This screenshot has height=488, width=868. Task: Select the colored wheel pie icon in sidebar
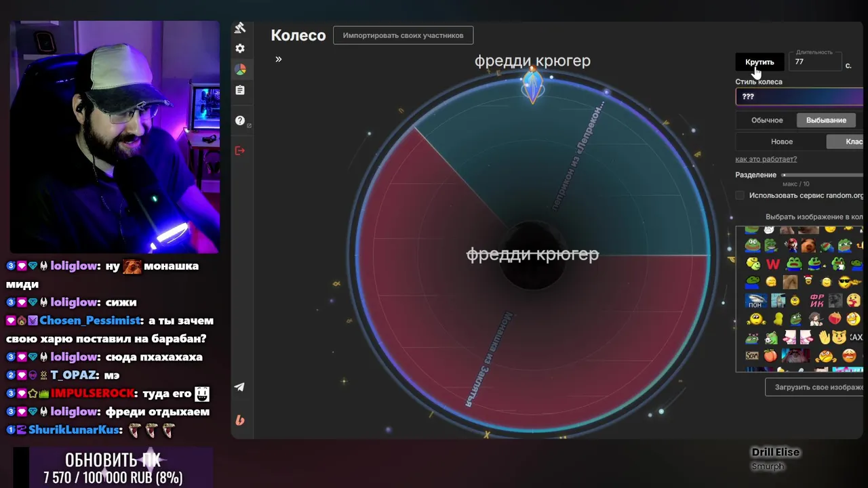point(240,69)
